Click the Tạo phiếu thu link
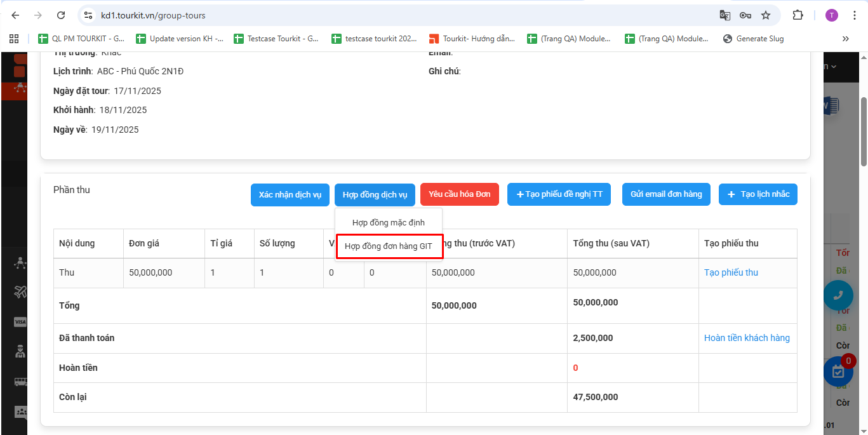The height and width of the screenshot is (435, 868). 731,272
